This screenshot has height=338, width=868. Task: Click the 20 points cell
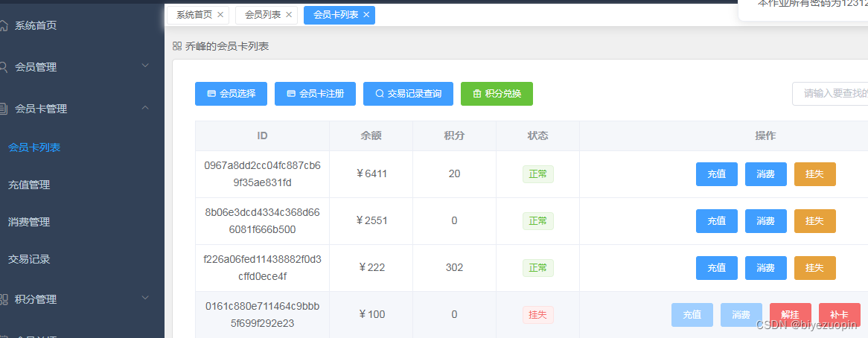(454, 174)
